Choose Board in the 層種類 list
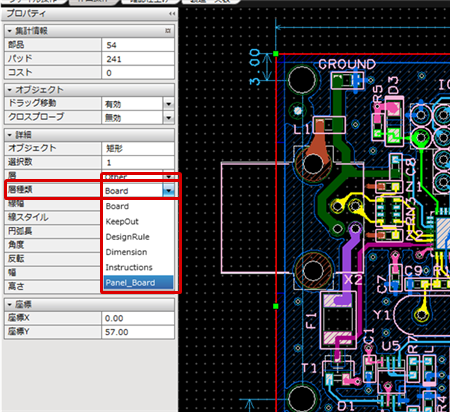450x412 pixels. pos(117,206)
